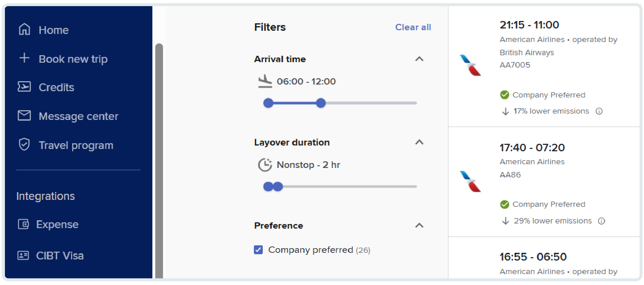
Task: Uncheck the Company preferred checkbox
Action: [x=258, y=250]
